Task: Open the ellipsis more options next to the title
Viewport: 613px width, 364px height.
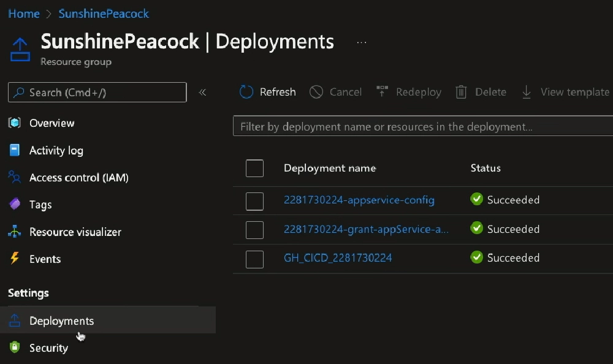Action: tap(362, 42)
